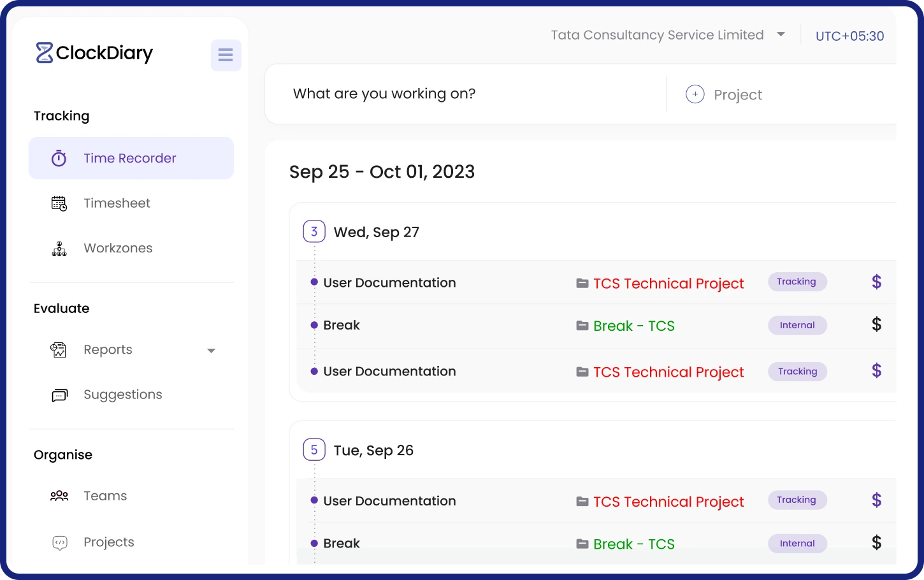The image size is (924, 580).
Task: Select the User Documentation entry on Sep 26
Action: click(x=389, y=502)
